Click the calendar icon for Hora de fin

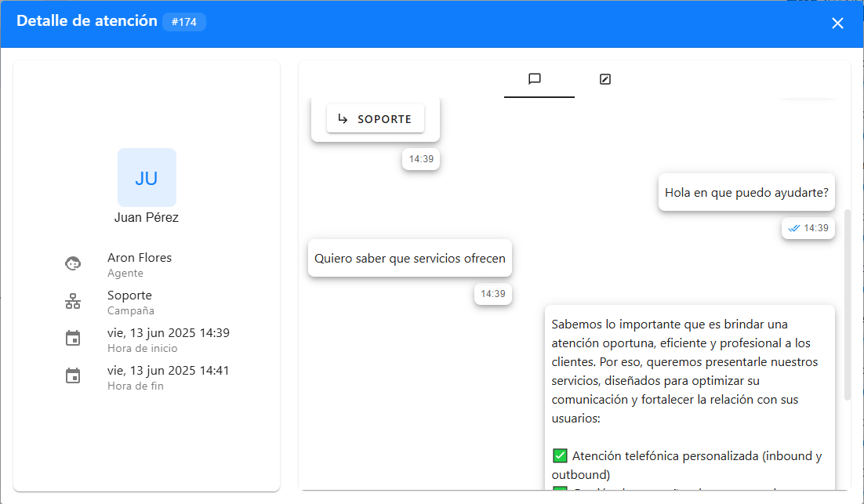coord(73,375)
